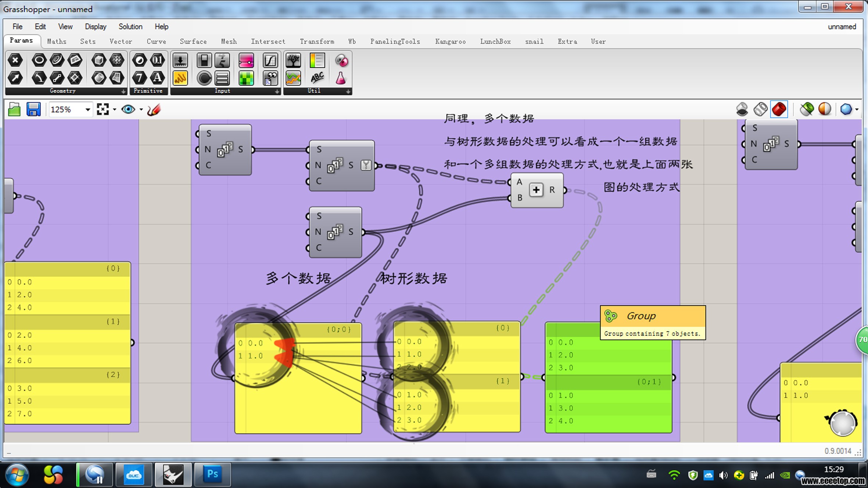The width and height of the screenshot is (868, 488).
Task: Pick the Number Slider input icon
Action: click(x=180, y=60)
